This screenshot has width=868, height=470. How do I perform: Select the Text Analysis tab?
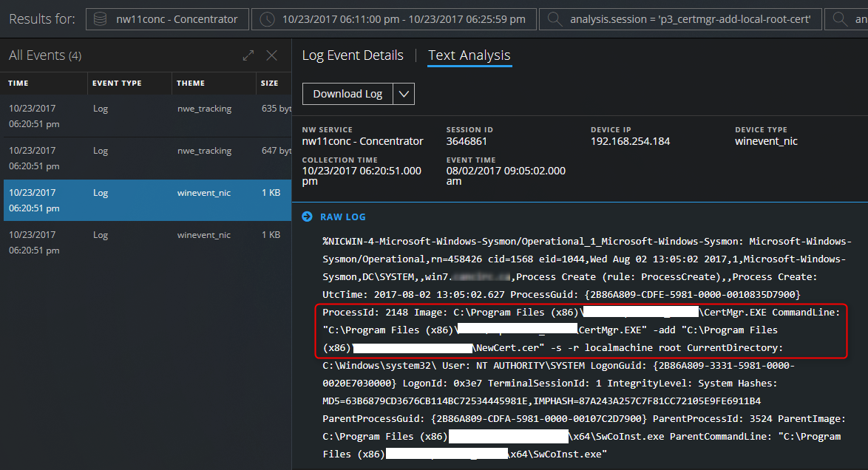coord(469,55)
